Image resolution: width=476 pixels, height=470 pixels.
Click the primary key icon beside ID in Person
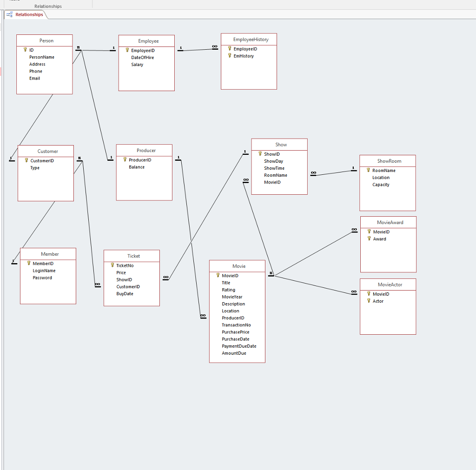point(26,50)
